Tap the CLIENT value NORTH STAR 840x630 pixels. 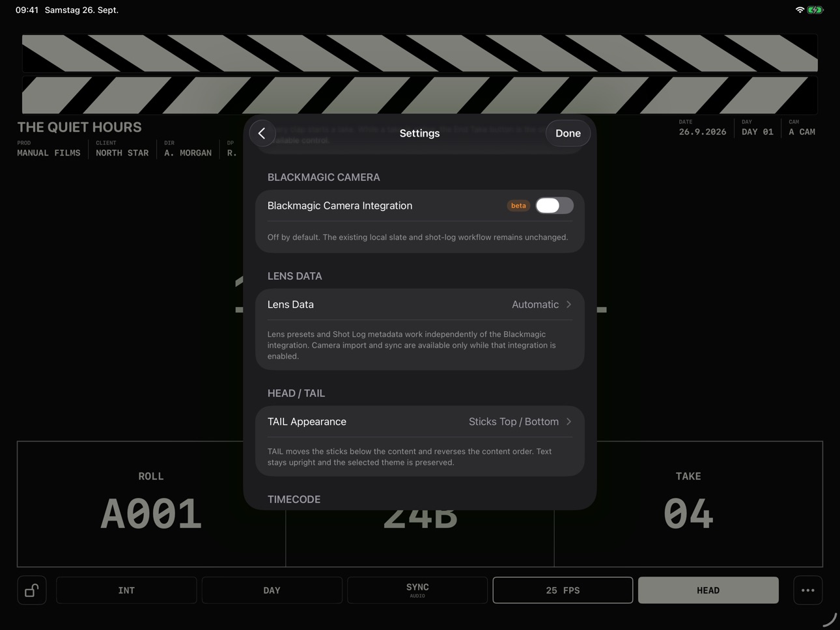coord(122,153)
